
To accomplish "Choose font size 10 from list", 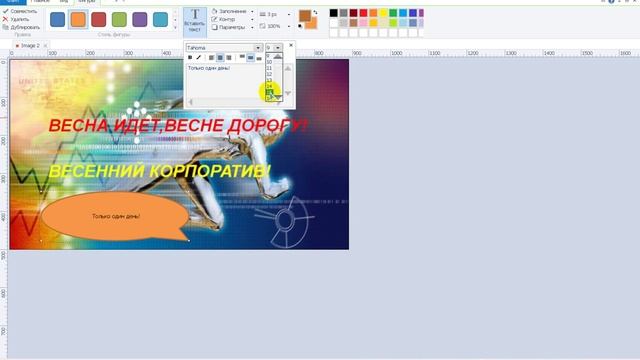I will (269, 62).
